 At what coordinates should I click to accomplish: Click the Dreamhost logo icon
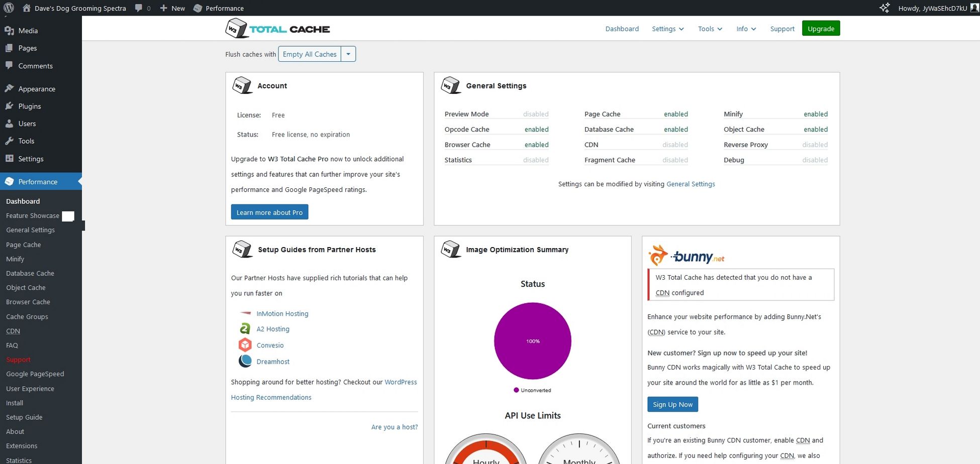click(245, 361)
